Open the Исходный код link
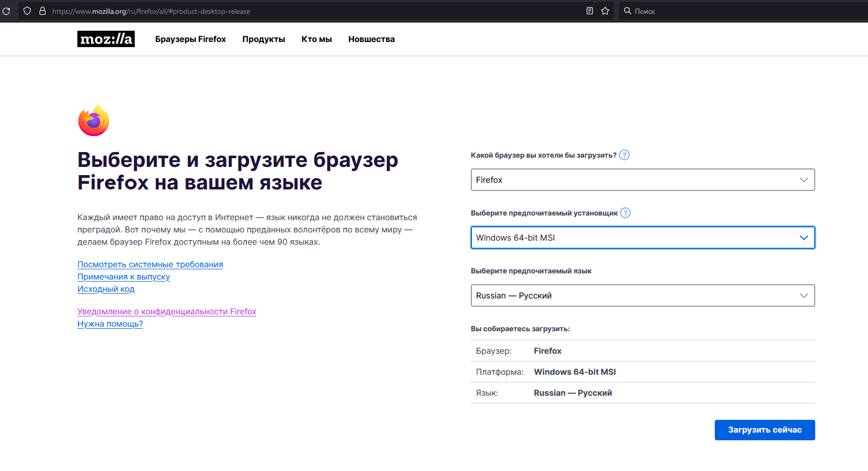 point(106,289)
